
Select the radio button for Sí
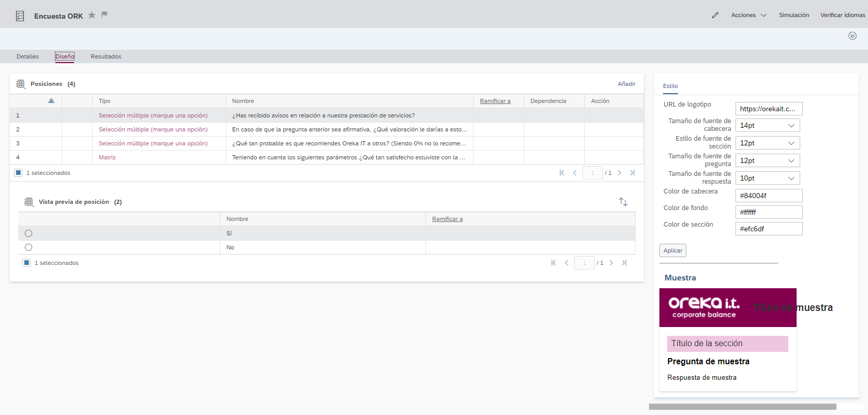click(28, 233)
